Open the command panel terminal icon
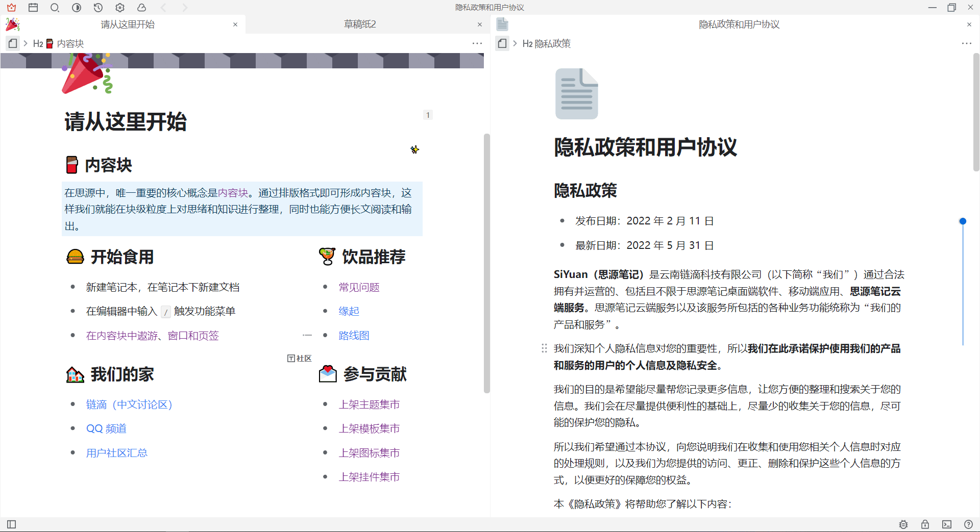This screenshot has width=980, height=532. tap(946, 524)
